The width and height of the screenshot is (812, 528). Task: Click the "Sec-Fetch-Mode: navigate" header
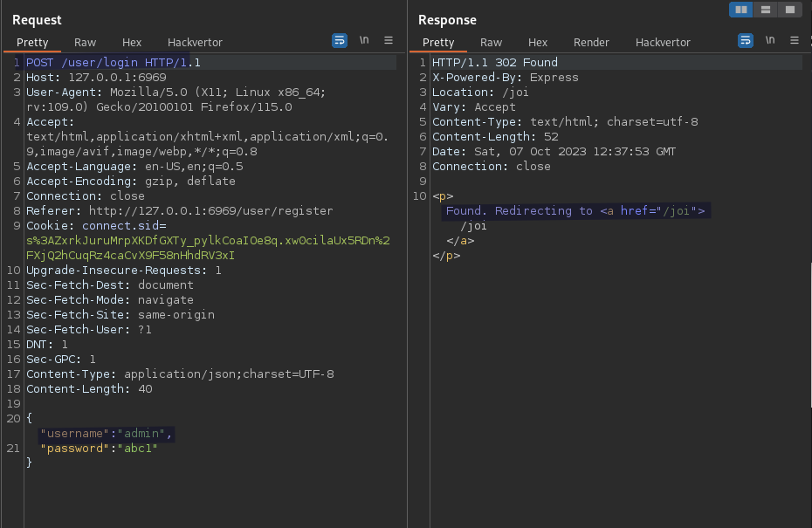coord(110,300)
